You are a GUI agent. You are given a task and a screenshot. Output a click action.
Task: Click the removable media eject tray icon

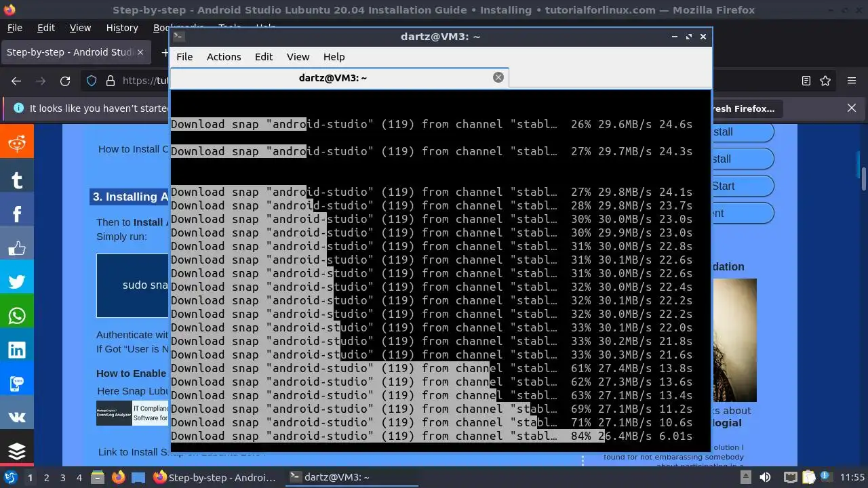coord(746,477)
